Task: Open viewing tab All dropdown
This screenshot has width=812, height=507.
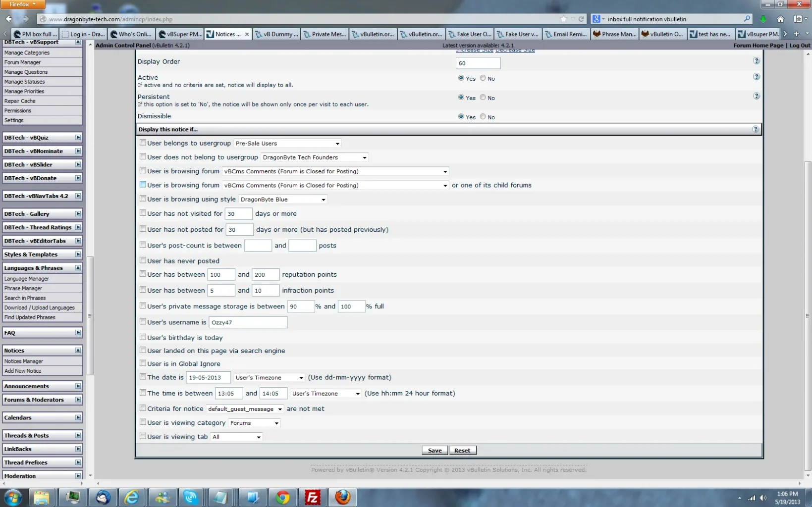Action: pyautogui.click(x=236, y=437)
